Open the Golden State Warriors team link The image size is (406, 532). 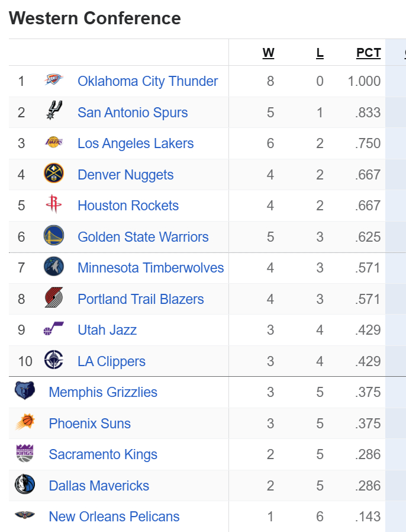[x=143, y=237]
